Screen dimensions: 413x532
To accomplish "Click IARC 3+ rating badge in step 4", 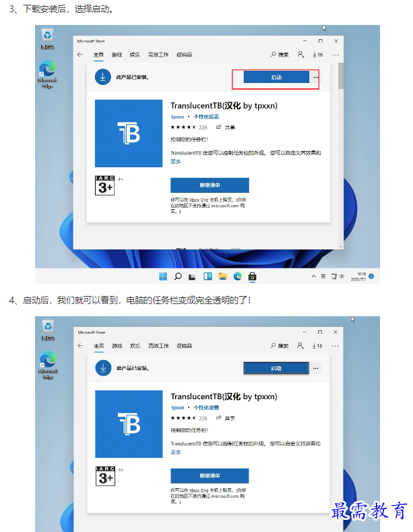I will tap(105, 476).
